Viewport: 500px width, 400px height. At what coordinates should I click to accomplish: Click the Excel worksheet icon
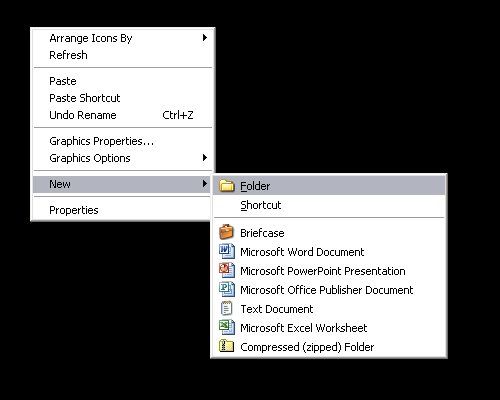227,327
